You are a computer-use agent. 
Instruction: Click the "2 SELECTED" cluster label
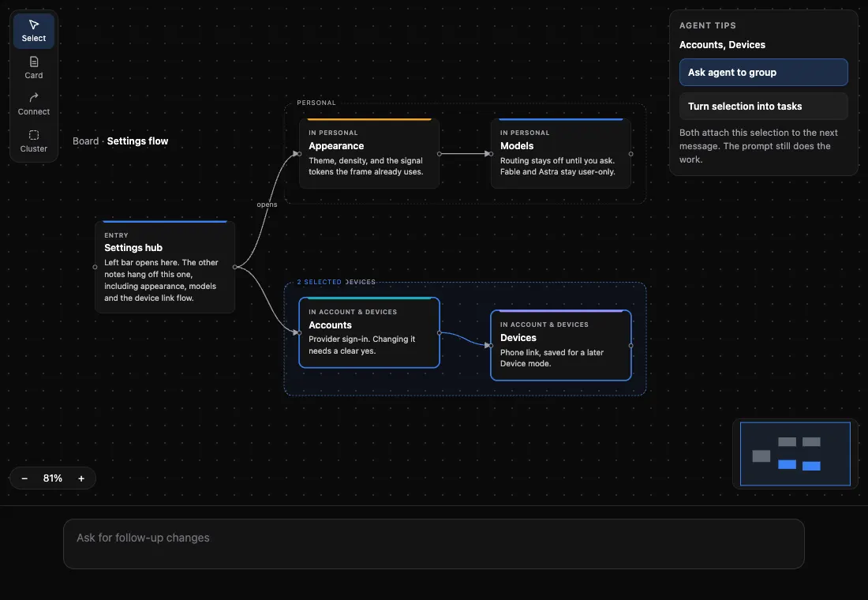point(319,282)
